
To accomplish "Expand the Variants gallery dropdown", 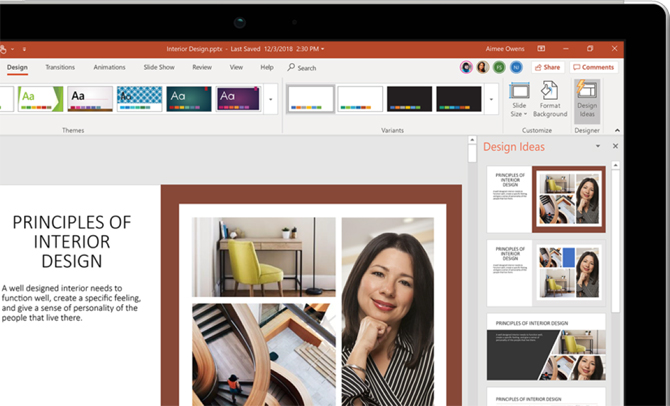I will click(x=491, y=99).
